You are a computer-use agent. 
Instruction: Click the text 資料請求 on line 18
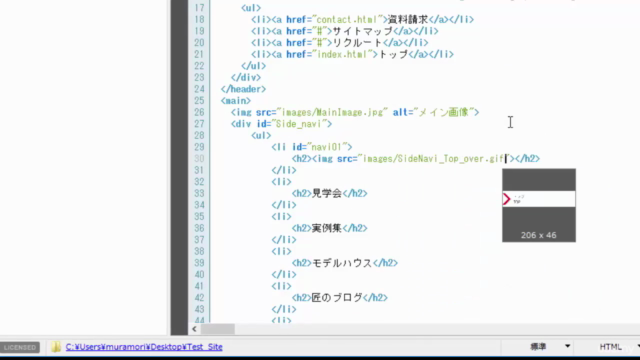pyautogui.click(x=408, y=20)
